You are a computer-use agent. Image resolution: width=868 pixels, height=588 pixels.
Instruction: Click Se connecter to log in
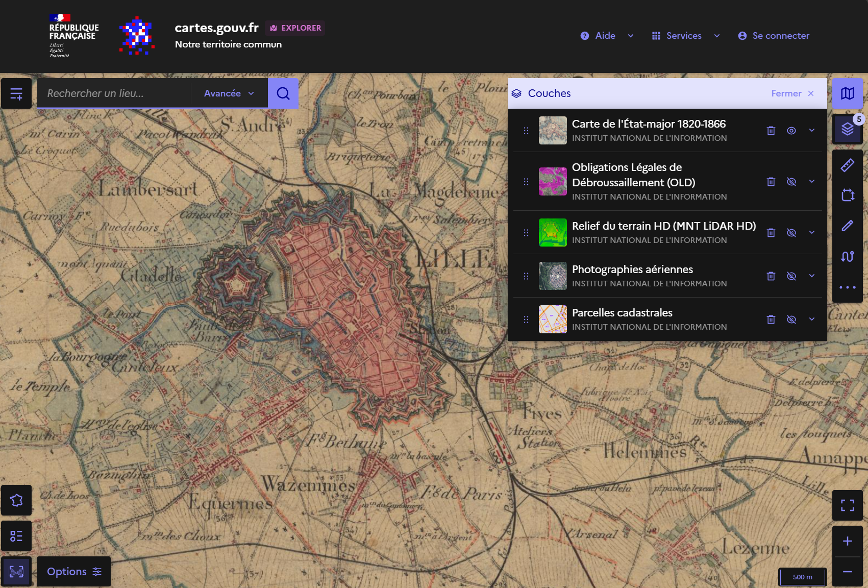pyautogui.click(x=774, y=36)
